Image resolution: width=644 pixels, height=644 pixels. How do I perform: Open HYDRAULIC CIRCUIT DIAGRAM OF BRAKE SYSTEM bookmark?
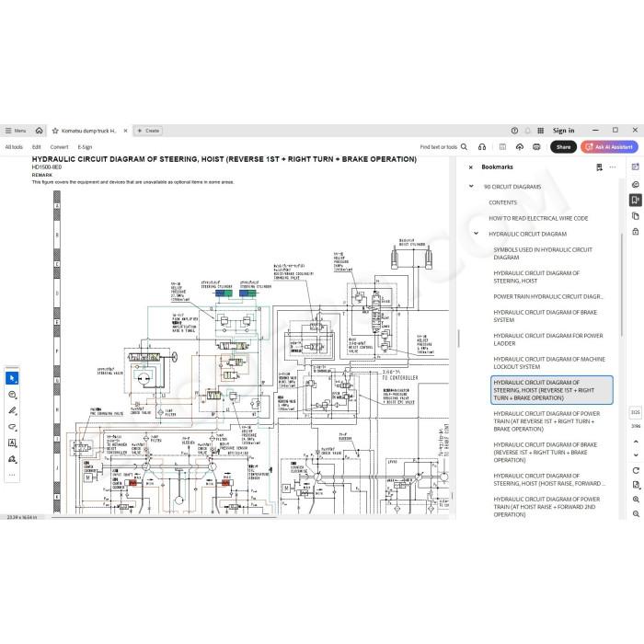click(x=545, y=316)
